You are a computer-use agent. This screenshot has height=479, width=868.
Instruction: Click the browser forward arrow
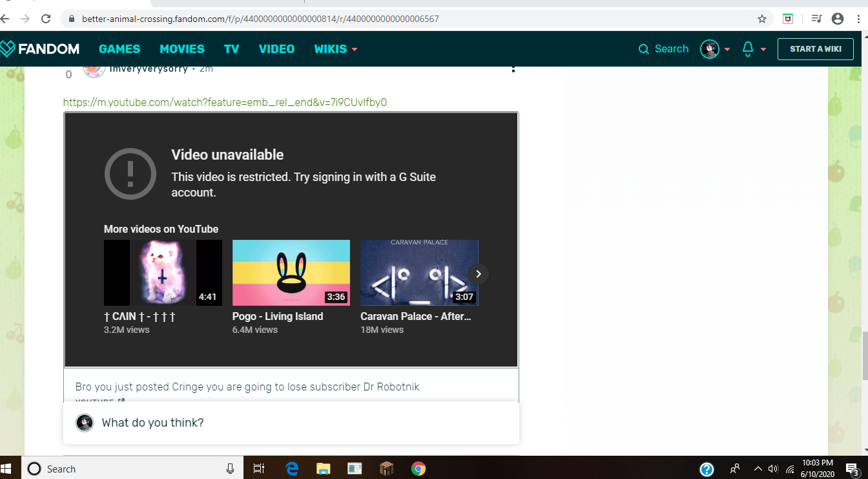pyautogui.click(x=25, y=19)
